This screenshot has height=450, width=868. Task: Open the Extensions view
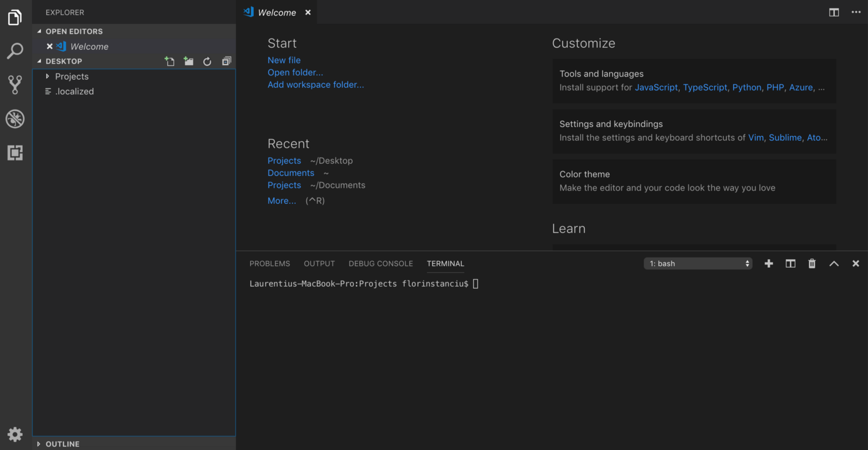pyautogui.click(x=15, y=153)
